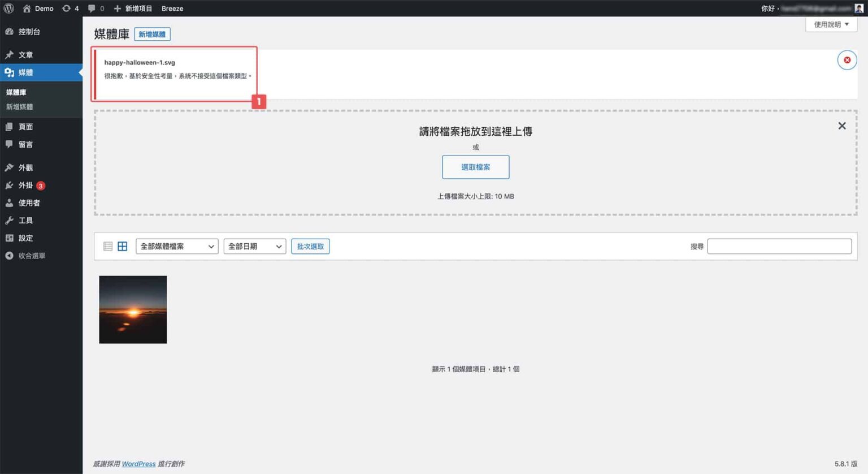Click the paintbrush icon beside 外觀
Screen dimensions: 868x474
click(9, 167)
